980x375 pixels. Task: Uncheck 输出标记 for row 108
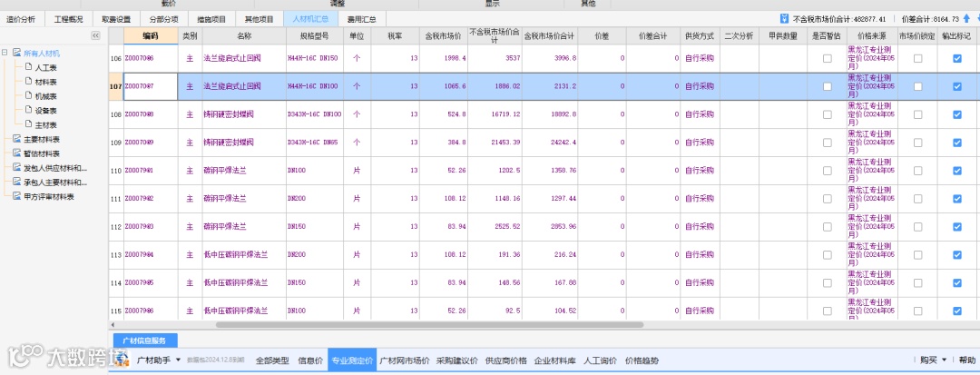957,114
